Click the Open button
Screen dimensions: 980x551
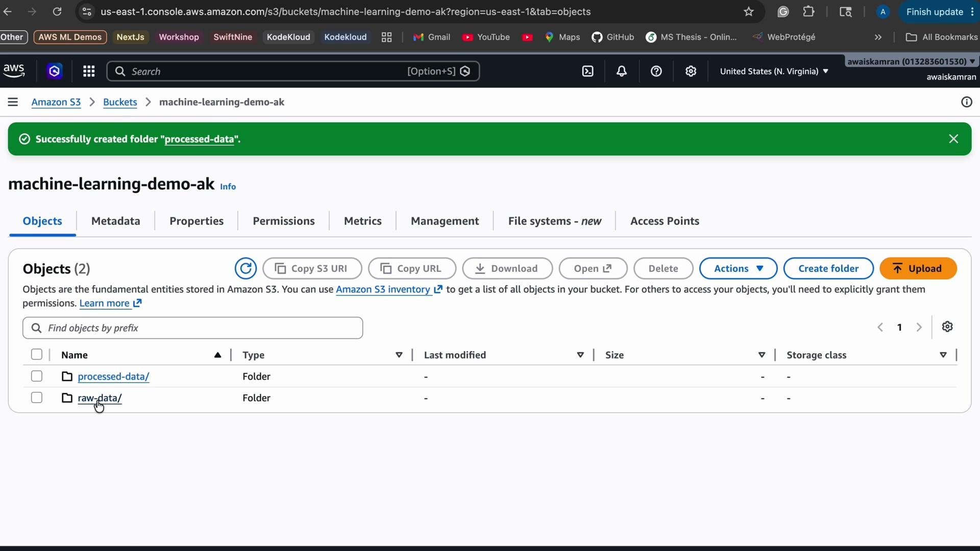pos(593,268)
